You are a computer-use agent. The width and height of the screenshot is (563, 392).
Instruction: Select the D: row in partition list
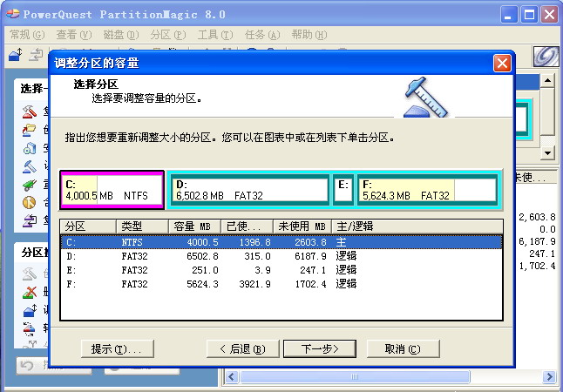tap(281, 256)
